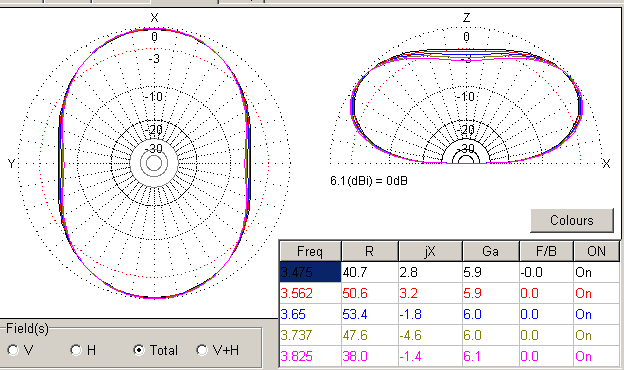Select the 3.562 frequency cell
This screenshot has width=624, height=370.
pos(310,293)
